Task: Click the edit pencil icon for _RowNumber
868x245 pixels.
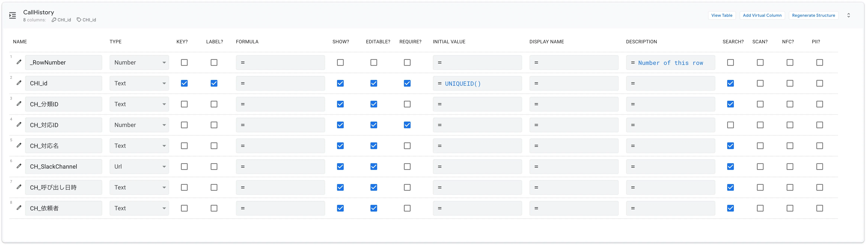Action: tap(19, 62)
